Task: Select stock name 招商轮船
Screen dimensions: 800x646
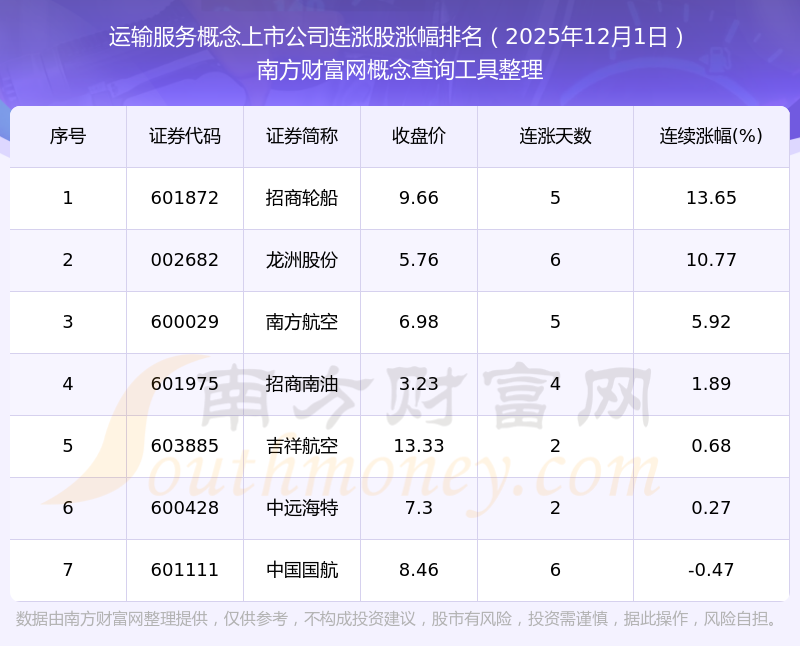Action: (302, 198)
